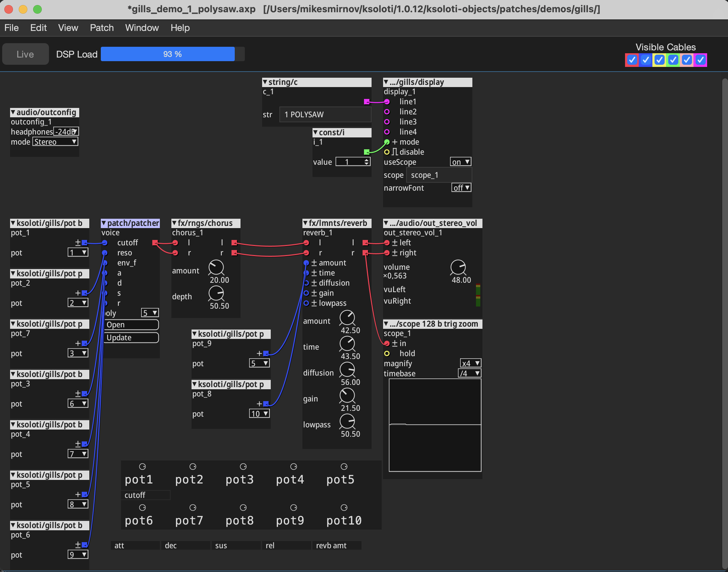Viewport: 728px width, 572px height.
Task: Click reverb_1 lowpass inlet
Action: click(x=306, y=303)
